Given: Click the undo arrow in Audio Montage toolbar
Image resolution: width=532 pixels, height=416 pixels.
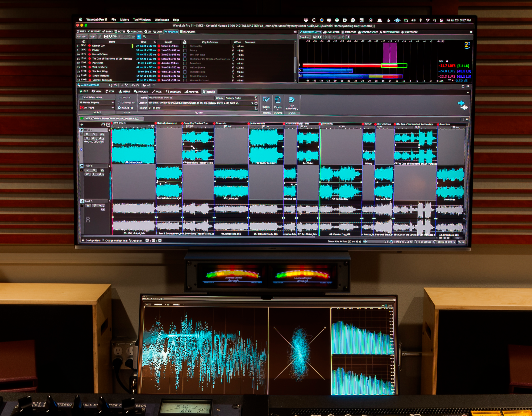Looking at the screenshot, I should click(x=133, y=85).
